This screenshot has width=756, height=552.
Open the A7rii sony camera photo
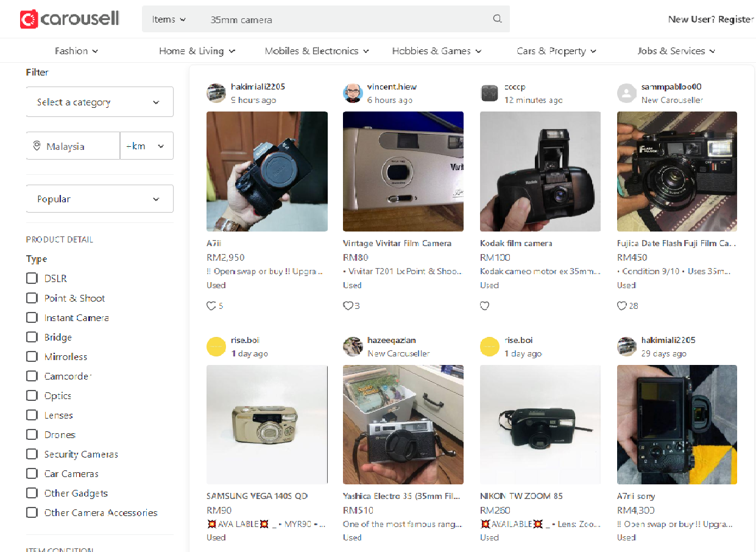coord(677,425)
